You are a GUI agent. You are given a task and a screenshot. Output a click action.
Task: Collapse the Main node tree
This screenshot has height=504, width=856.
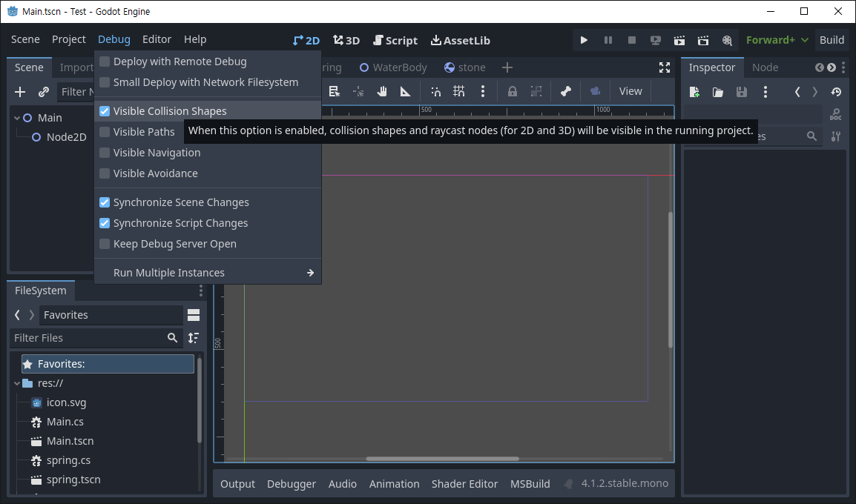17,118
